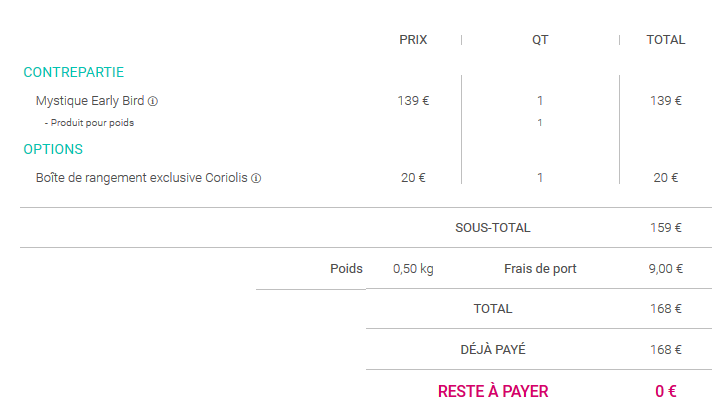
Task: Click the Frais de port label
Action: point(540,269)
